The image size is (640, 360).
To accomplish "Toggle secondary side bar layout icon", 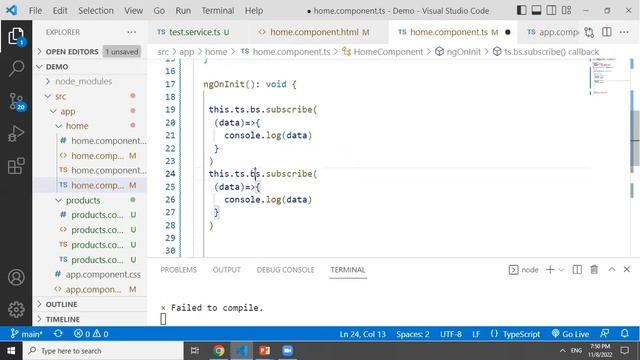I will [551, 10].
